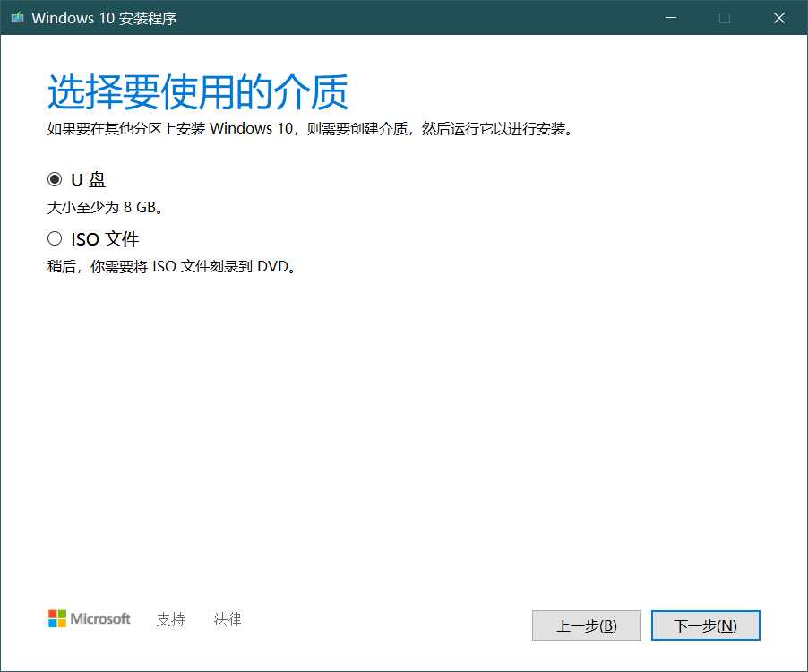808x672 pixels.
Task: Go back with 上一步(B) button
Action: (x=587, y=625)
